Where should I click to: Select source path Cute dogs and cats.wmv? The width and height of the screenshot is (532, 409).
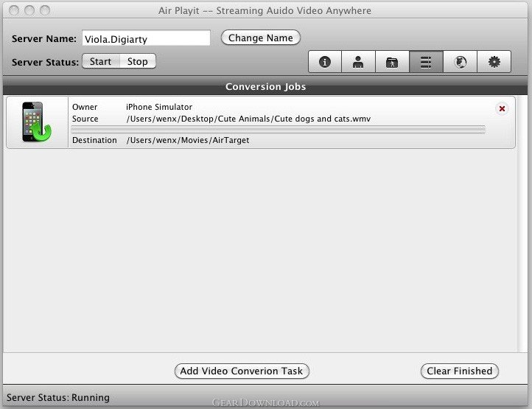tap(248, 119)
